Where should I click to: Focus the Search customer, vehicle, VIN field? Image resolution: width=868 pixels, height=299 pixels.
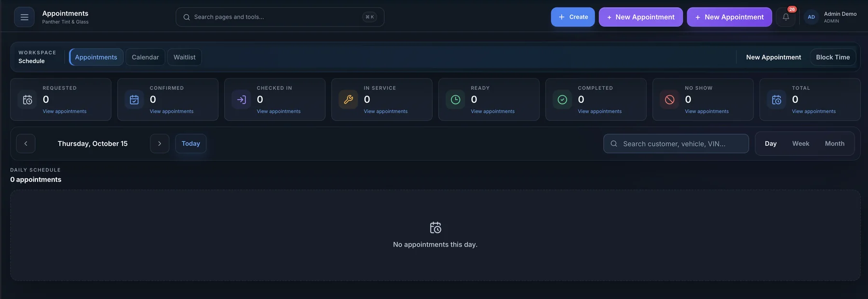(x=676, y=144)
